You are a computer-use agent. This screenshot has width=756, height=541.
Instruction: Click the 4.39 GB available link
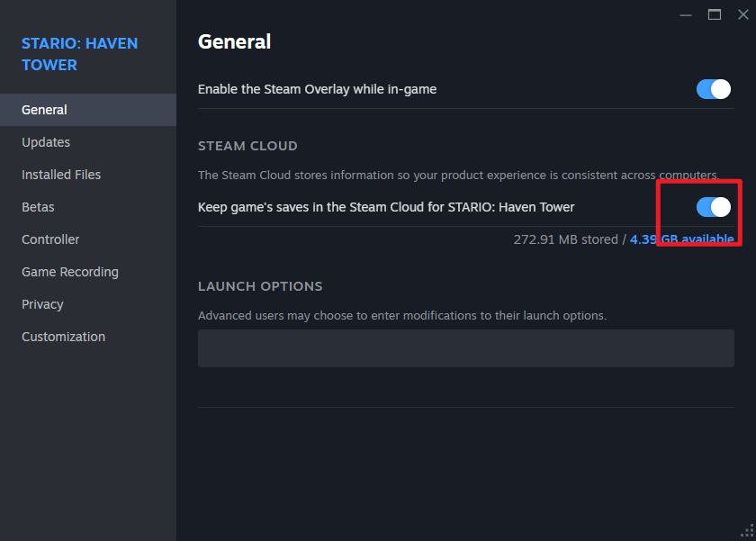(681, 239)
